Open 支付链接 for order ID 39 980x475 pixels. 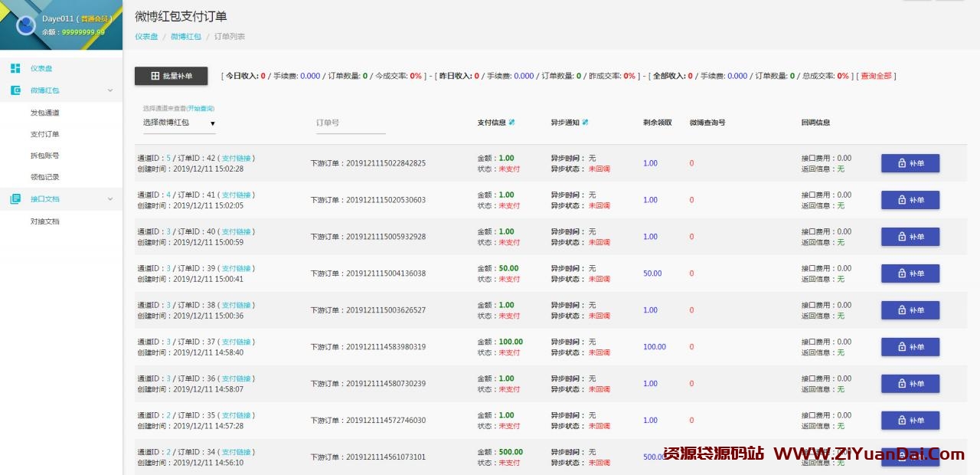[x=237, y=269]
